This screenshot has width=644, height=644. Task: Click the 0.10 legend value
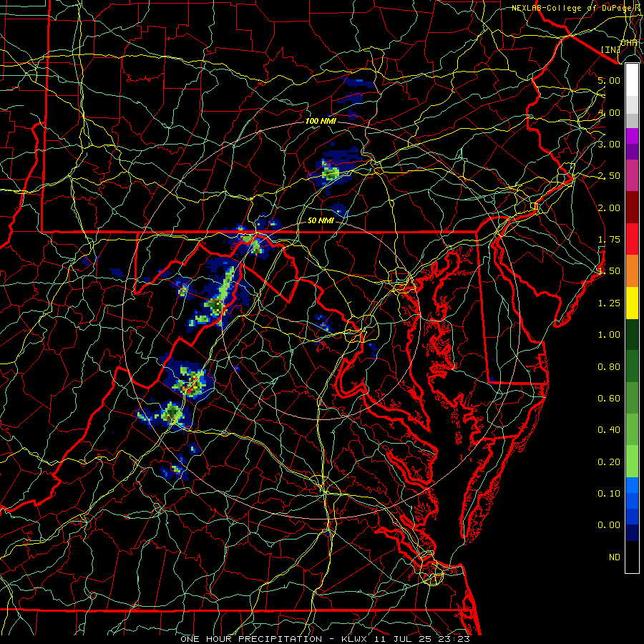click(609, 494)
